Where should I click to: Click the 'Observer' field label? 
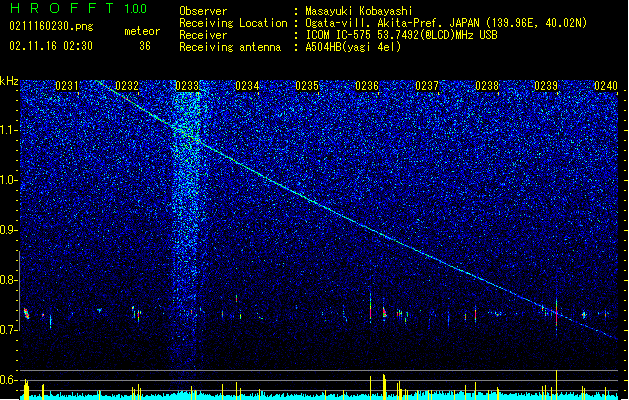(x=203, y=11)
